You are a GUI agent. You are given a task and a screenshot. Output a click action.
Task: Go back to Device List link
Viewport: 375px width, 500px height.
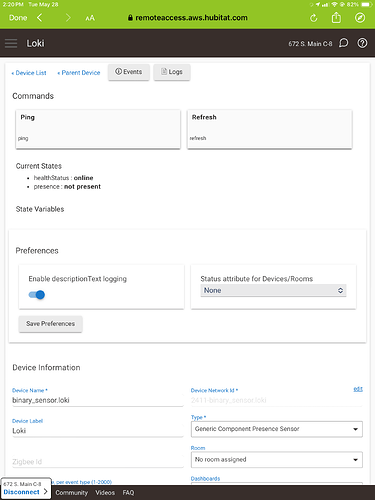[x=29, y=73]
